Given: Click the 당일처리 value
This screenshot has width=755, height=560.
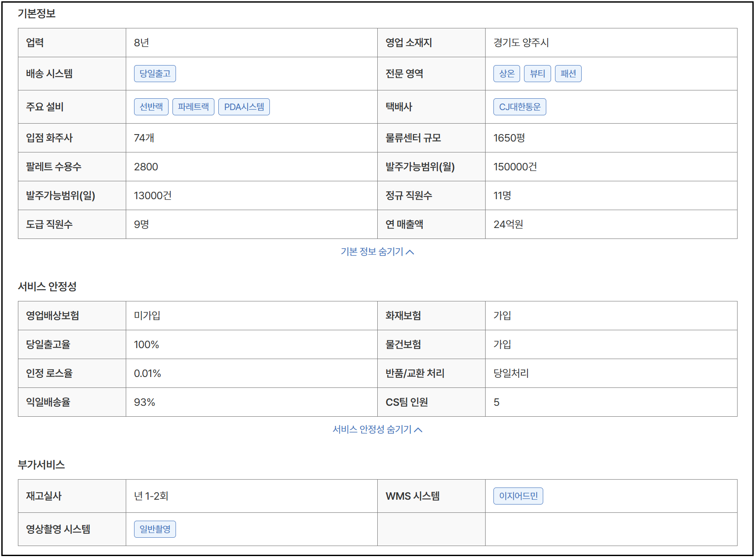Looking at the screenshot, I should (x=511, y=373).
